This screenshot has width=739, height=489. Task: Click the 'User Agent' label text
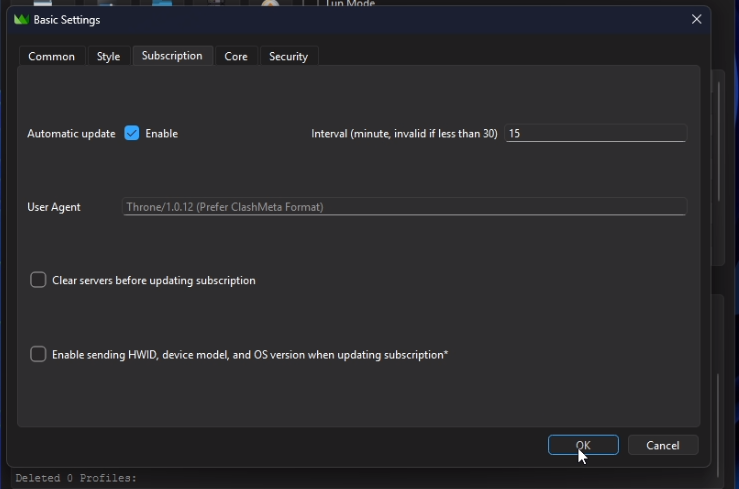(54, 207)
